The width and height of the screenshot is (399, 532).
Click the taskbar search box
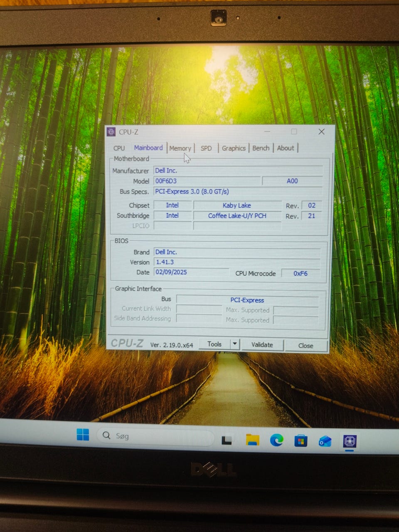point(155,436)
